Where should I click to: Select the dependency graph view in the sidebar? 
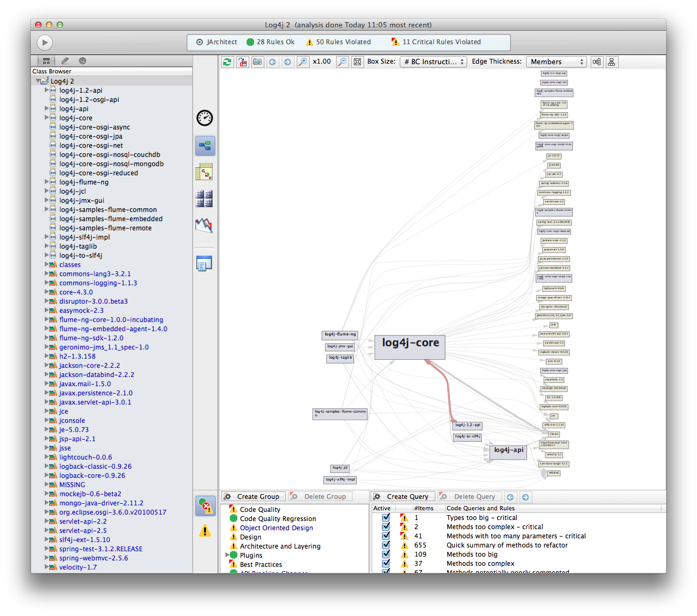(205, 146)
